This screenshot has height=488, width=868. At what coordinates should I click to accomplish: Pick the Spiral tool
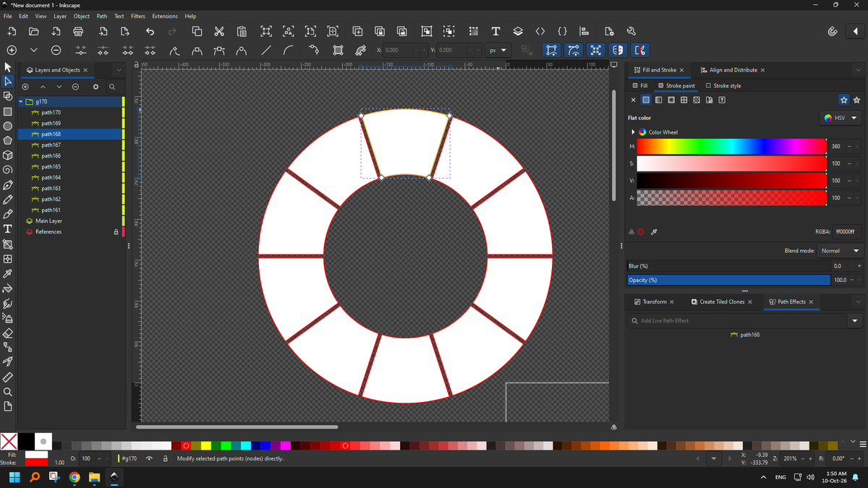tap(8, 170)
